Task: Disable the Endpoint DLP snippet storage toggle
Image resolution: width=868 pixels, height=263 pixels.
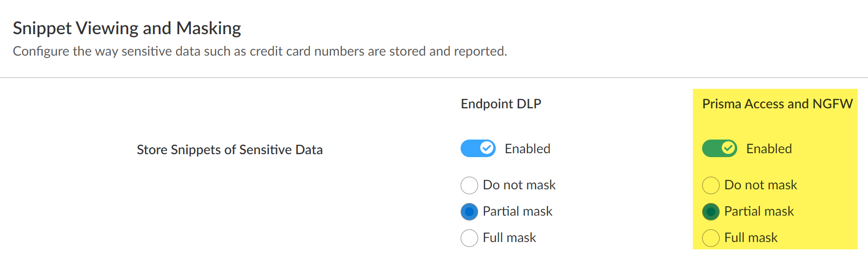Action: 478,148
